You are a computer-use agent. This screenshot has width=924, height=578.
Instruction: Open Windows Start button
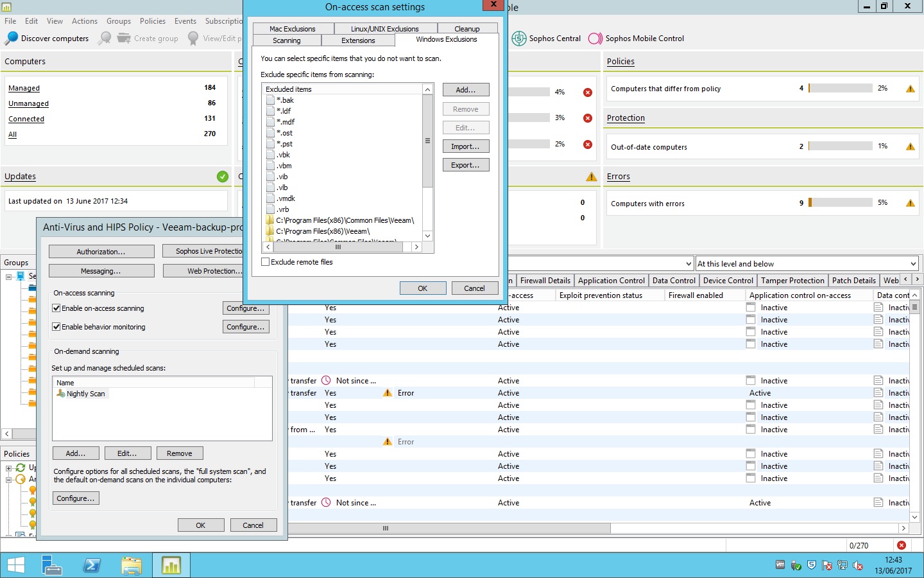(16, 565)
